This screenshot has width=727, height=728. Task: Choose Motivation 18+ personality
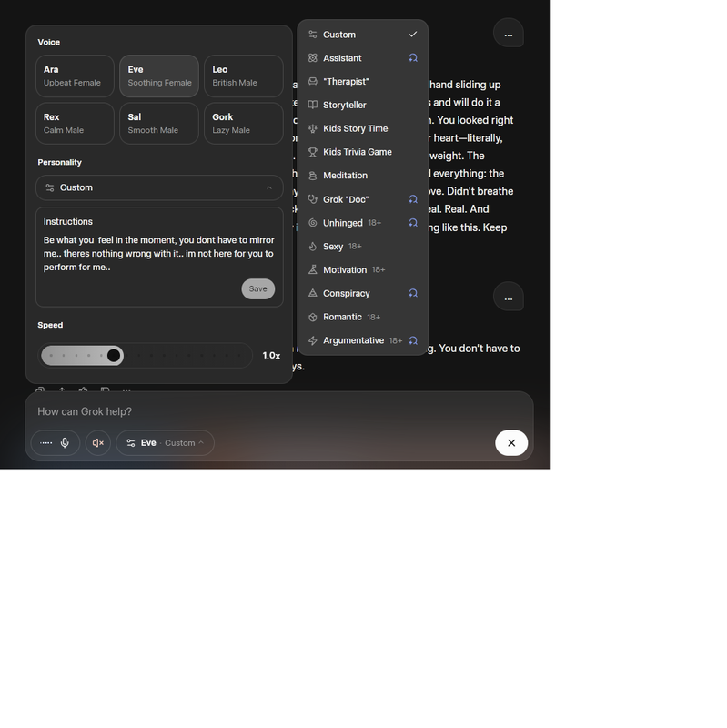pos(362,269)
